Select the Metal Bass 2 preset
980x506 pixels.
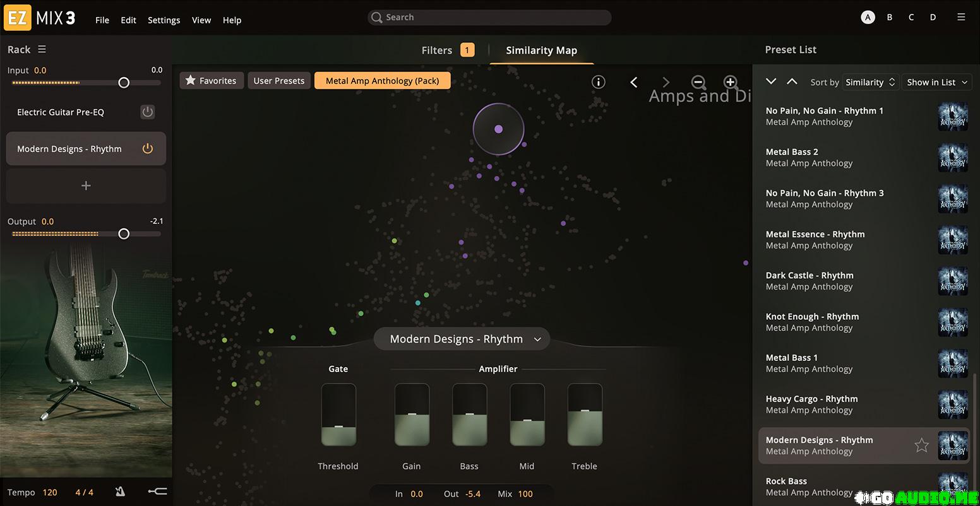pos(864,157)
